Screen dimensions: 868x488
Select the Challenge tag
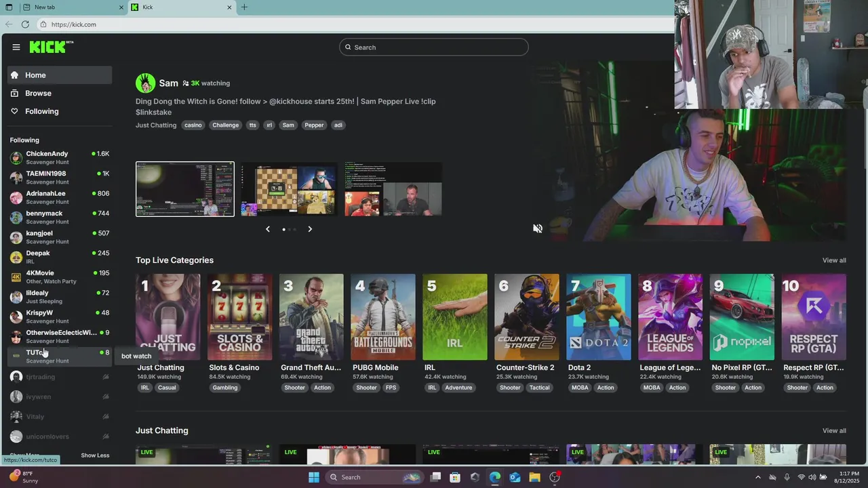[225, 125]
